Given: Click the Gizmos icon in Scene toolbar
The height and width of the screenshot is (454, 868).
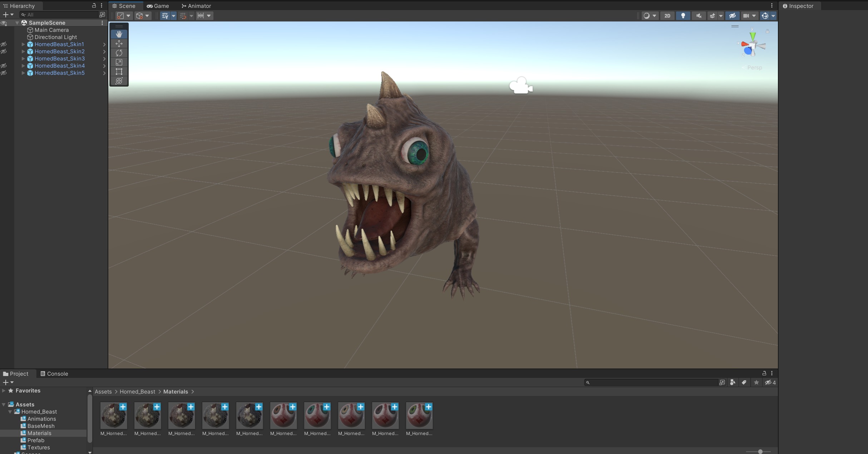Looking at the screenshot, I should pyautogui.click(x=765, y=16).
